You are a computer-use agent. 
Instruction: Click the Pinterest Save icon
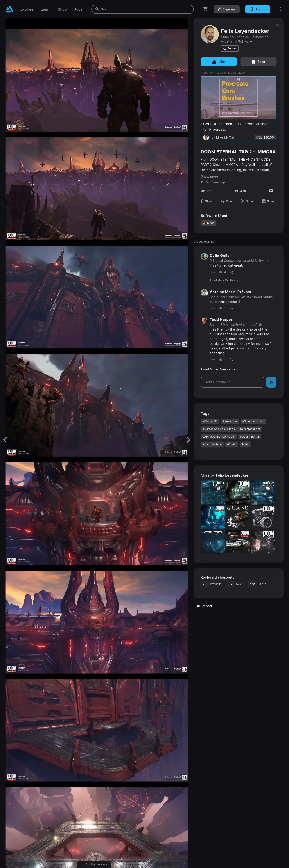227,201
